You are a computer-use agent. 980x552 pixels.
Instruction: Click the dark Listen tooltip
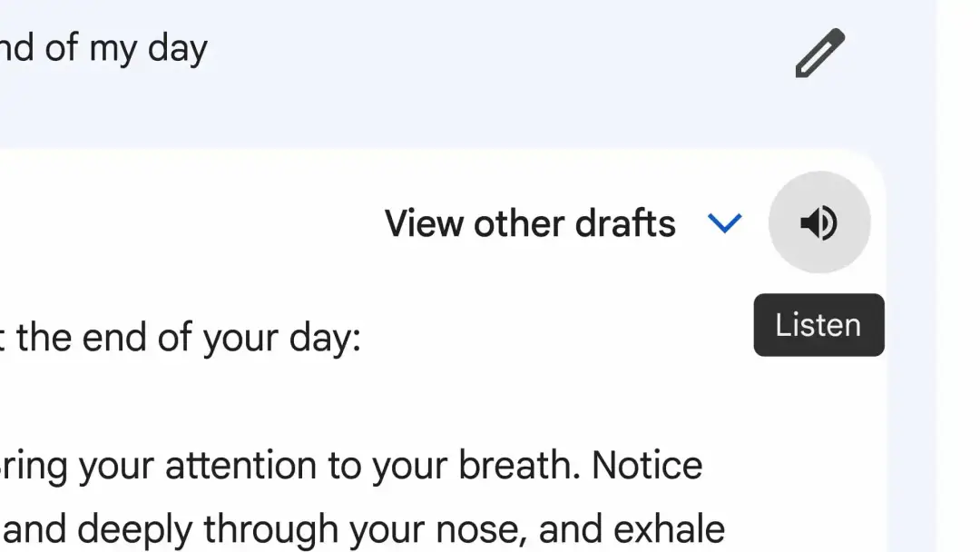click(818, 325)
